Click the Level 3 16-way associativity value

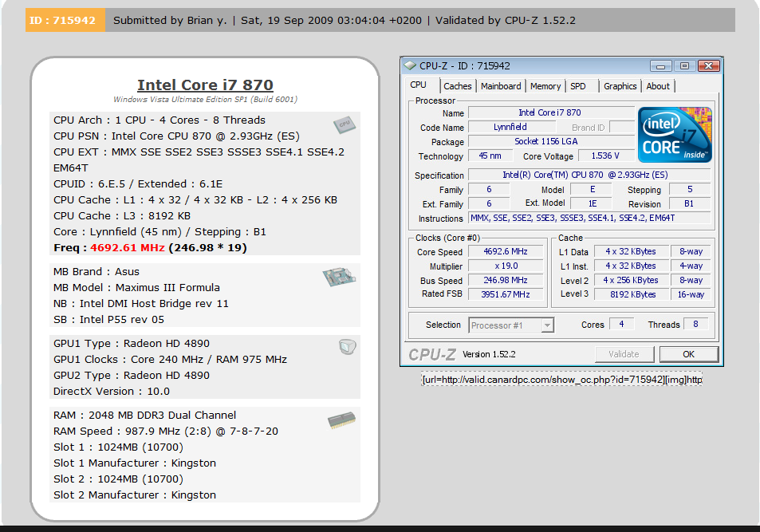point(690,294)
